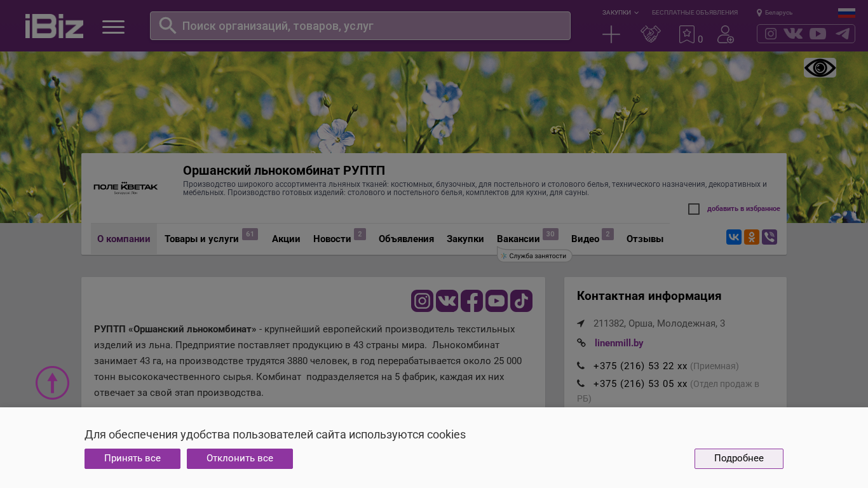Viewport: 868px width, 488px height.
Task: Click the Поле Кветак company logo
Action: 126,187
